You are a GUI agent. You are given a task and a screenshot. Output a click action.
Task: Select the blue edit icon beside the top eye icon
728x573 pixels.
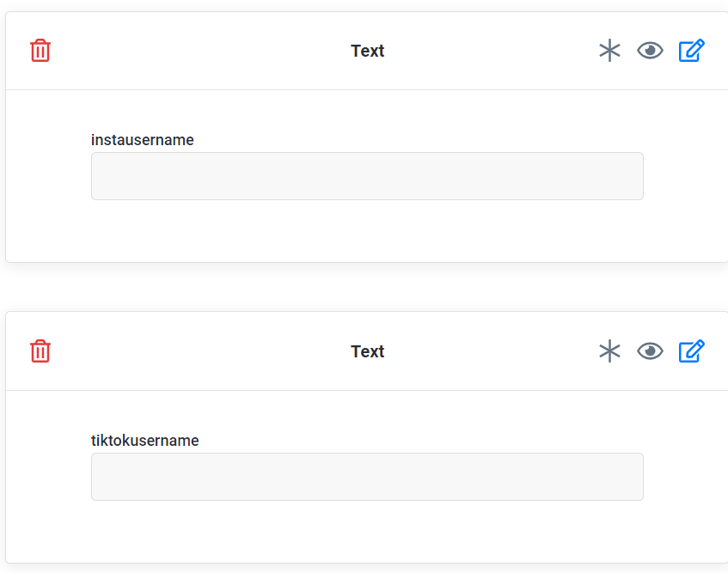(x=692, y=50)
